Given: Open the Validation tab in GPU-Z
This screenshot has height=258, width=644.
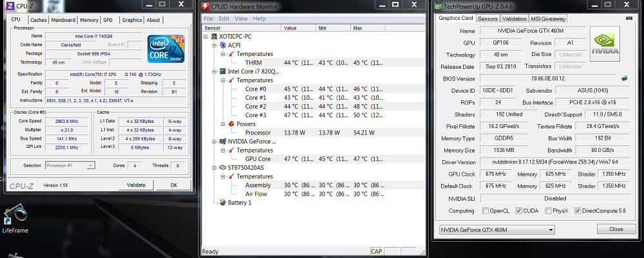Looking at the screenshot, I should pyautogui.click(x=514, y=19).
